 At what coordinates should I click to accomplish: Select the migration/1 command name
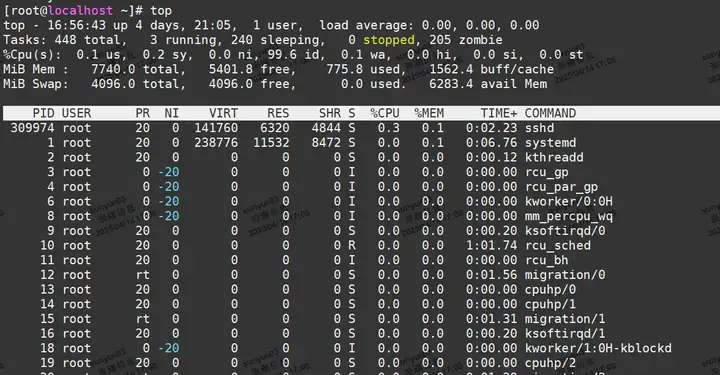pyautogui.click(x=565, y=319)
